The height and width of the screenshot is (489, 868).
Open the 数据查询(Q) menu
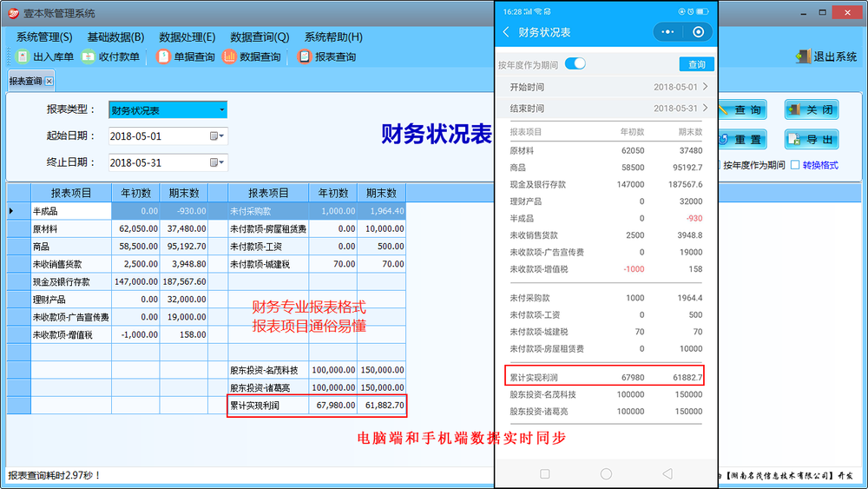pos(260,37)
